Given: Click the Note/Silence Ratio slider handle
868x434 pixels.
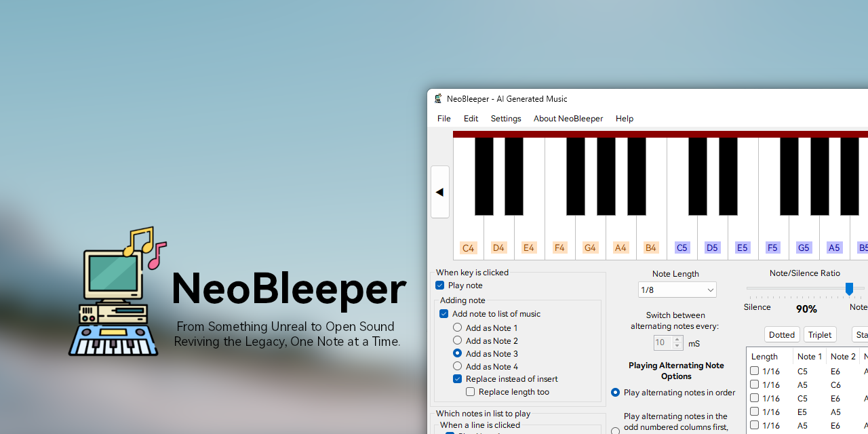Looking at the screenshot, I should coord(850,288).
